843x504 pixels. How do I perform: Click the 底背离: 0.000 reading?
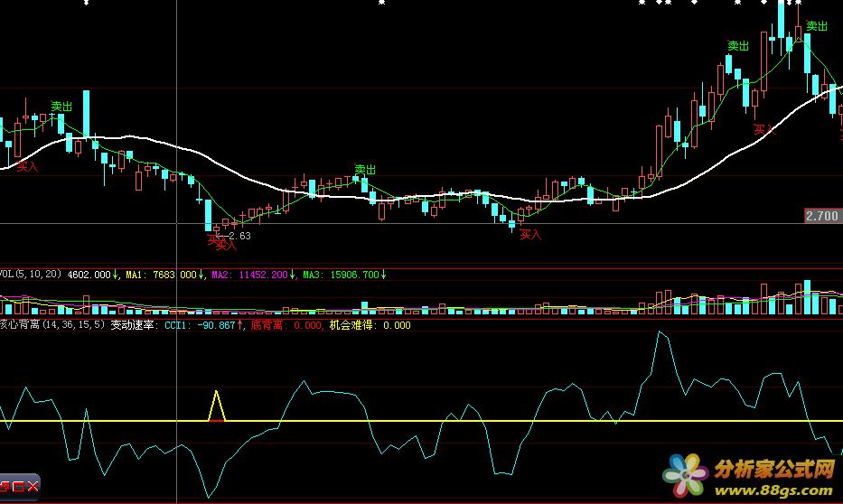tap(286, 325)
